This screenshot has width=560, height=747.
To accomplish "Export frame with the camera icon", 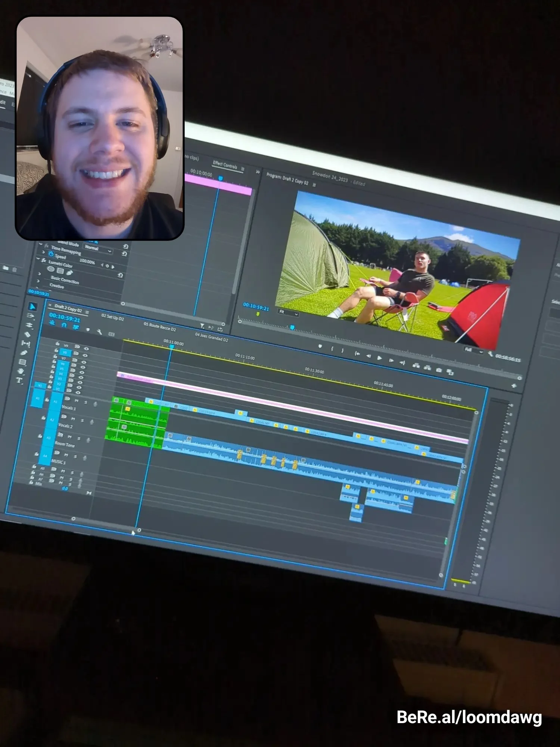I will click(439, 370).
